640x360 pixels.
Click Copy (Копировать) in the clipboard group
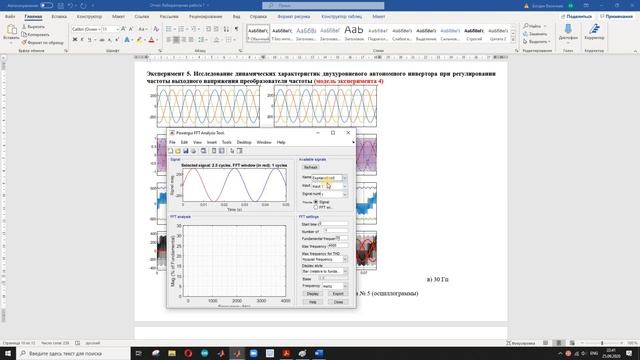[36, 34]
